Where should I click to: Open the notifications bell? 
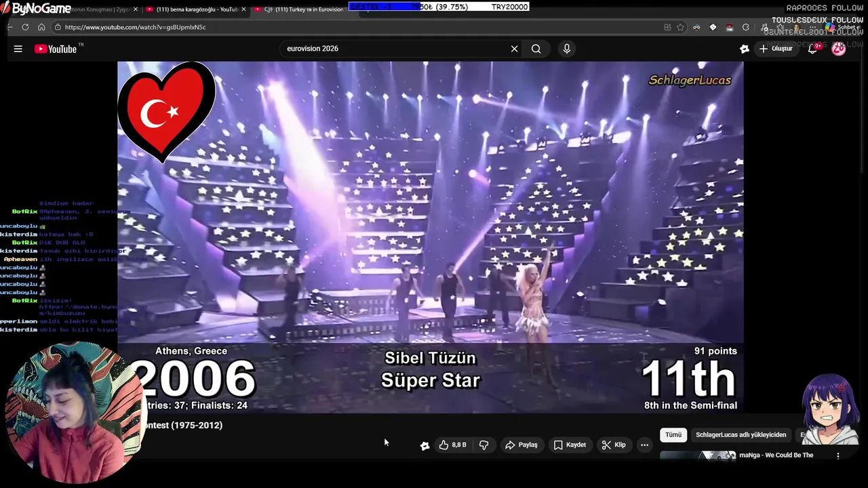[x=812, y=49]
